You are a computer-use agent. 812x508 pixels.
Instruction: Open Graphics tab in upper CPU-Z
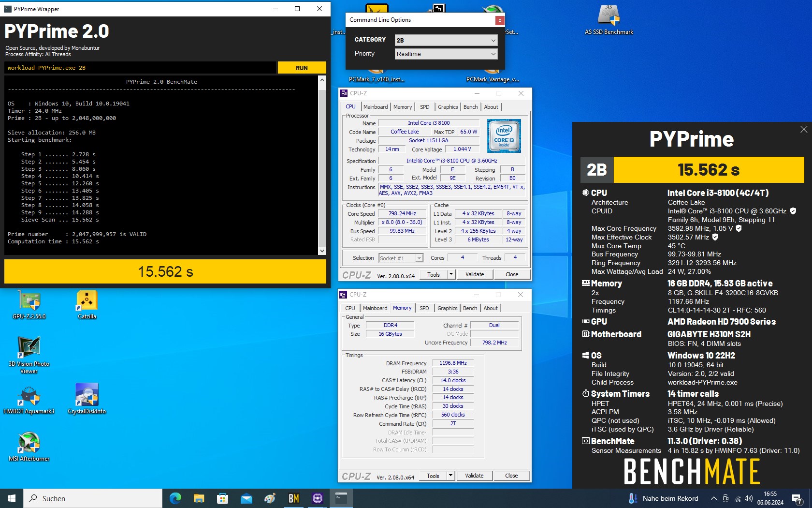coord(448,107)
